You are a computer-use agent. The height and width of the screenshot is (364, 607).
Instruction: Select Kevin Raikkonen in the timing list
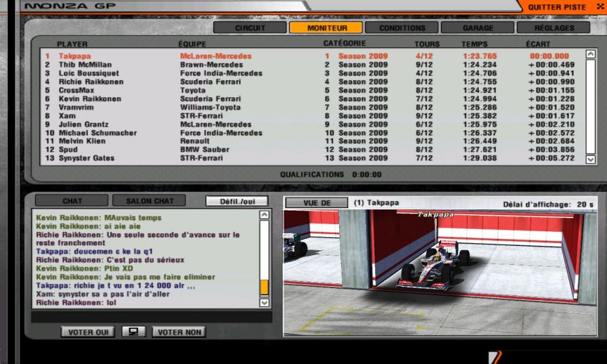click(313, 99)
